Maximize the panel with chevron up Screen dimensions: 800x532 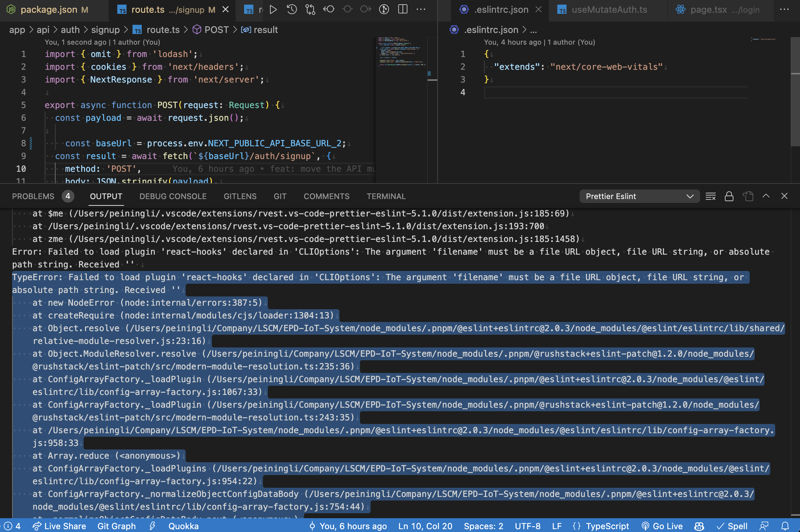coord(766,196)
